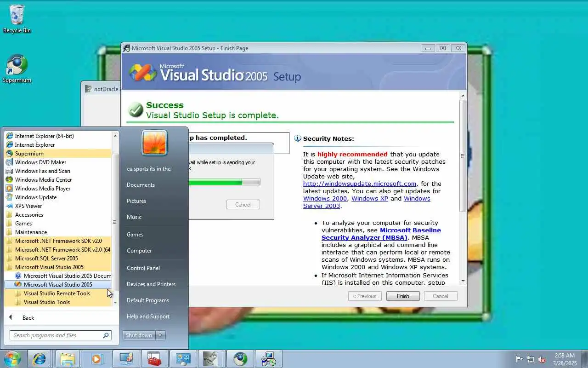Click the Supermium taskbar icon
Screen dimensions: 588x368
(240, 359)
